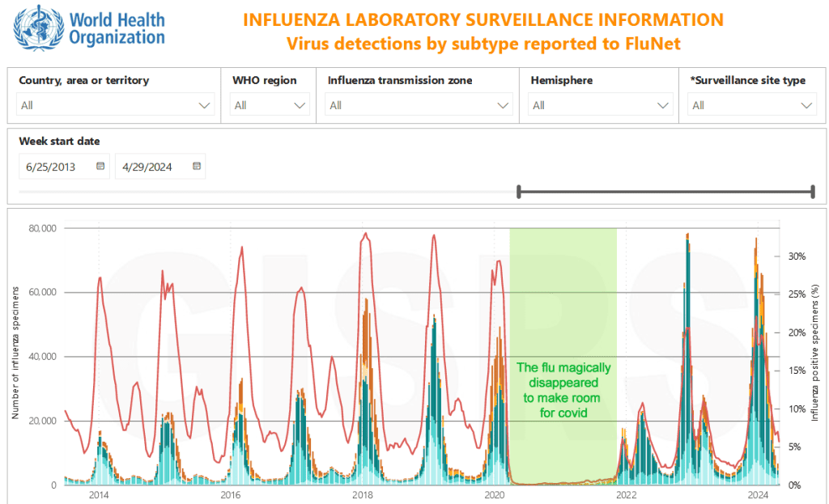Click the green 'flu magically disappeared' annotation text
This screenshot has width=829, height=504.
coord(563,390)
